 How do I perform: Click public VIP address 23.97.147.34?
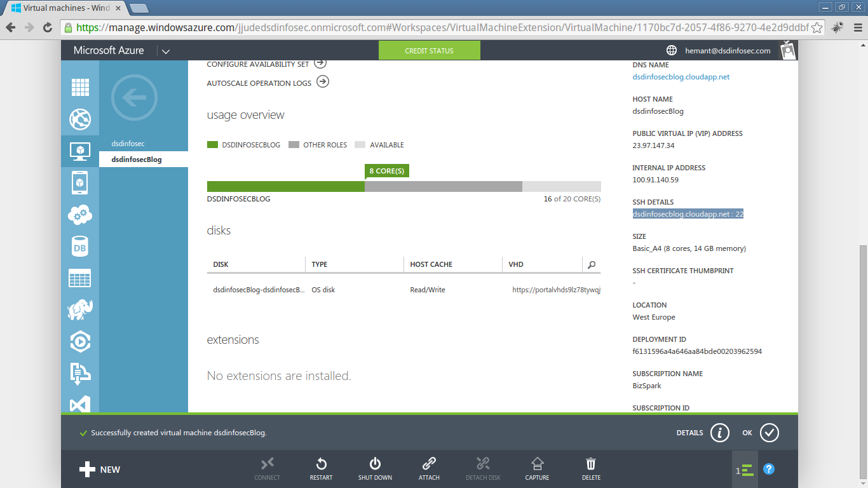[653, 146]
